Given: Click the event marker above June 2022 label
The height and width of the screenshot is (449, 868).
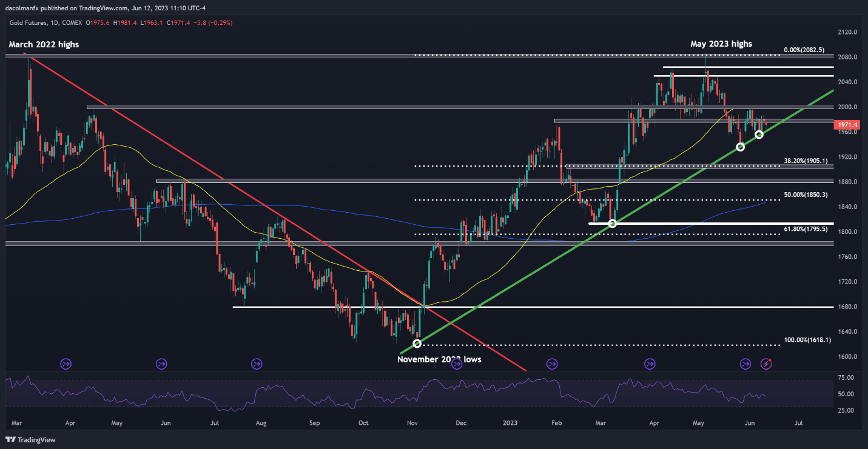Looking at the screenshot, I should point(161,364).
